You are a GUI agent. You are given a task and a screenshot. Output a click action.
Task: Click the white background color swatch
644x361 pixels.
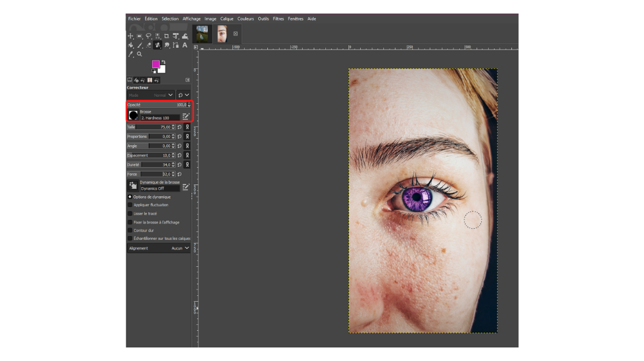click(x=163, y=70)
